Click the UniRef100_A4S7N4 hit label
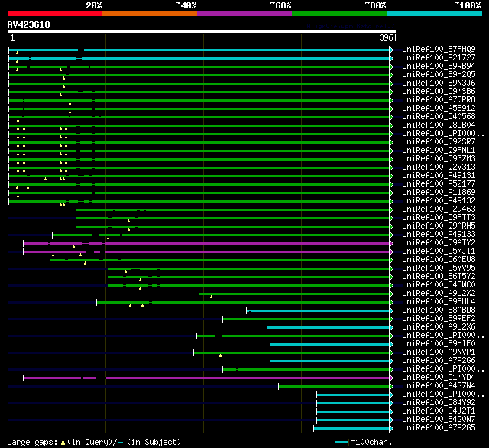 click(x=438, y=386)
